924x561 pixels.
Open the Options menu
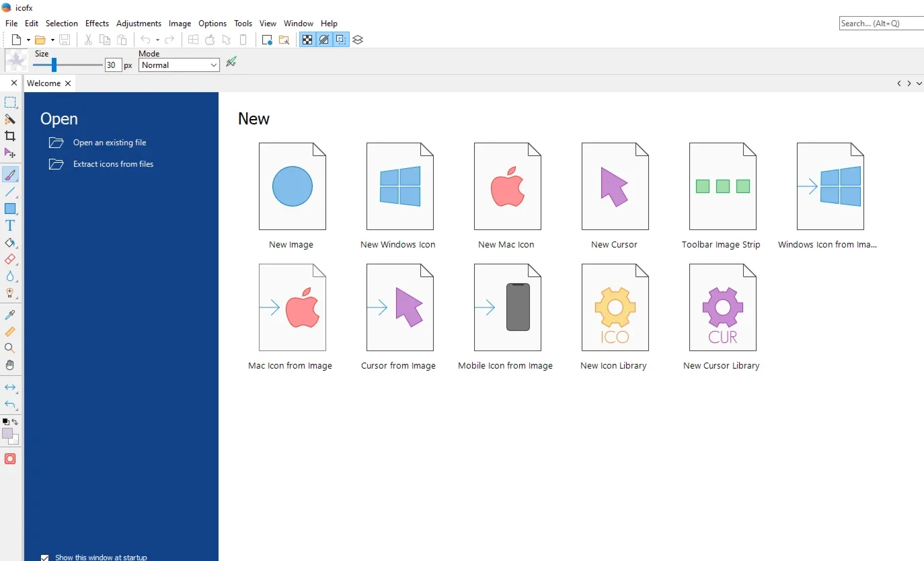coord(213,24)
